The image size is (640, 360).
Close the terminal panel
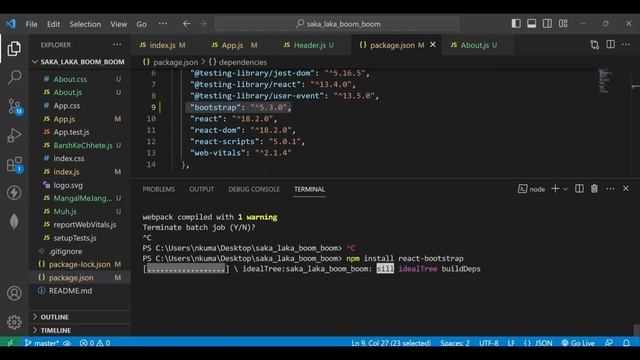(x=626, y=189)
